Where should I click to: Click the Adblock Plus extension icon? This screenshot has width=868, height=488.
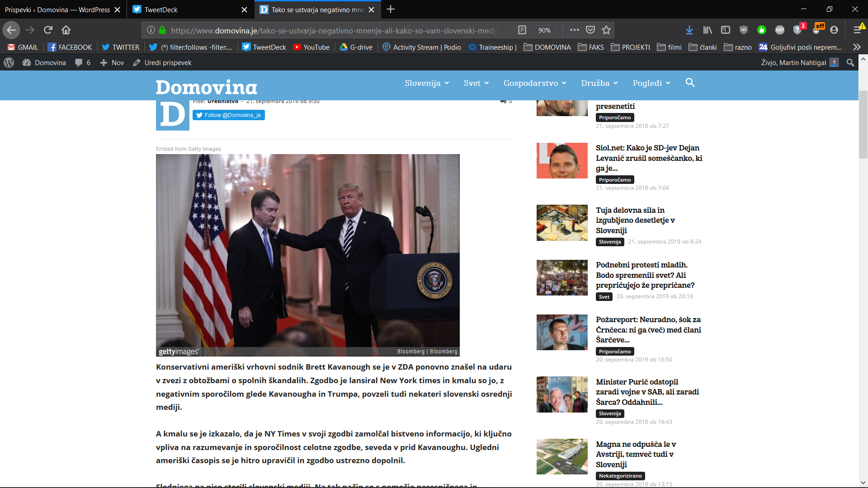coord(779,30)
